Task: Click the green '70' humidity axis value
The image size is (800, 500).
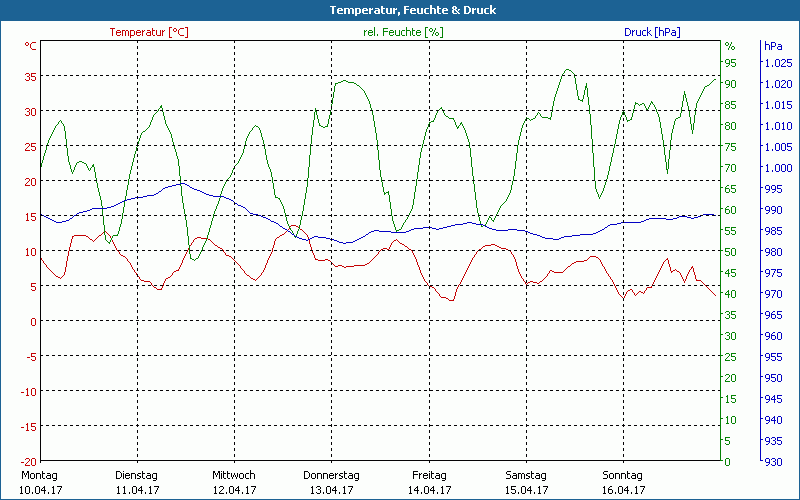Action: (x=731, y=168)
